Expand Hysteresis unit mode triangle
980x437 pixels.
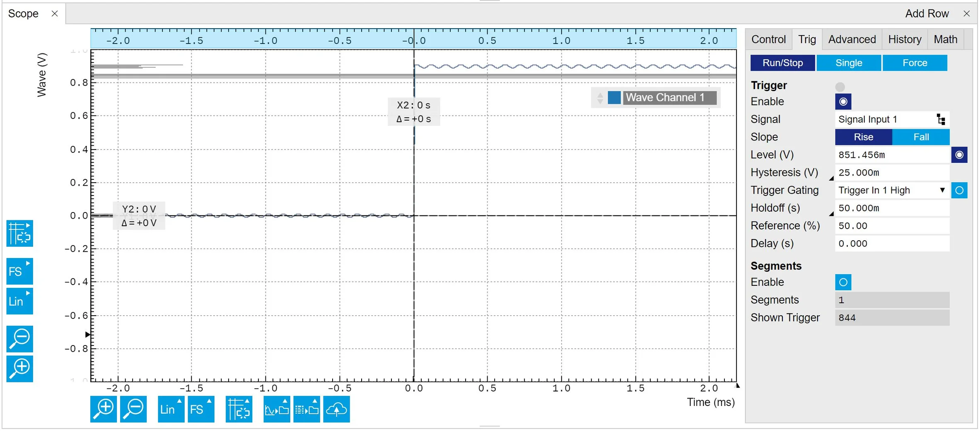[x=830, y=178]
